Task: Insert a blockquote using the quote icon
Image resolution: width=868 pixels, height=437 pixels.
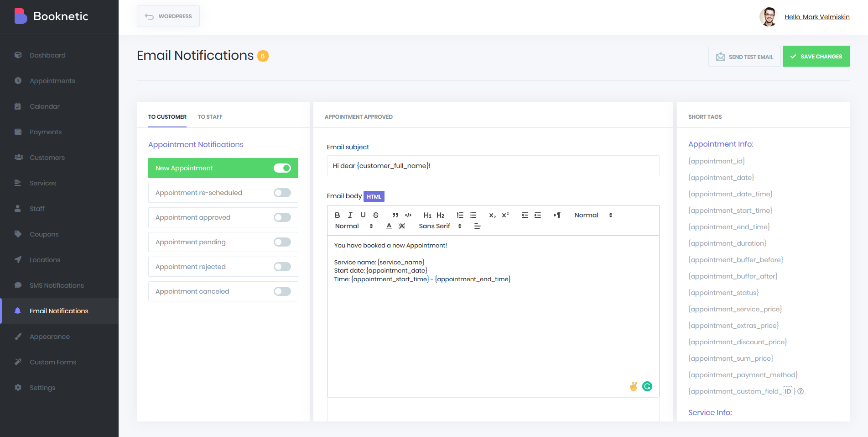Action: pos(395,215)
